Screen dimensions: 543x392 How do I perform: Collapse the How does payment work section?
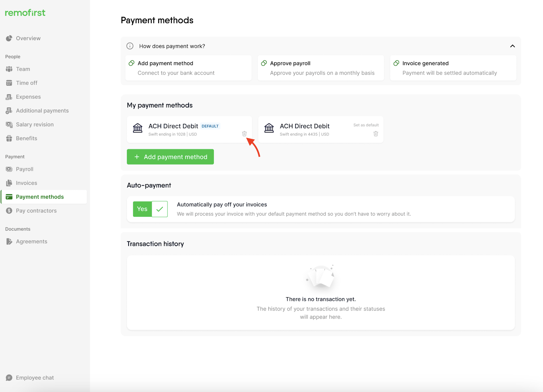tap(512, 46)
